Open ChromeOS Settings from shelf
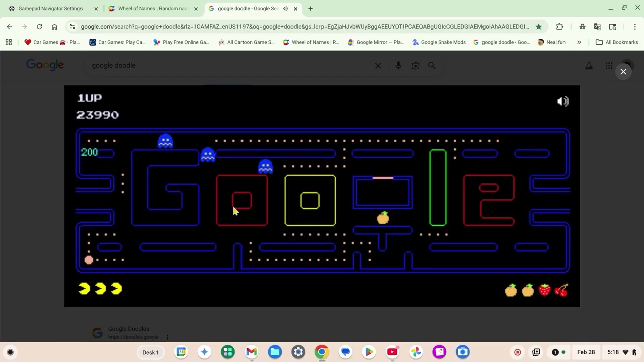The image size is (644, 362). [x=298, y=352]
